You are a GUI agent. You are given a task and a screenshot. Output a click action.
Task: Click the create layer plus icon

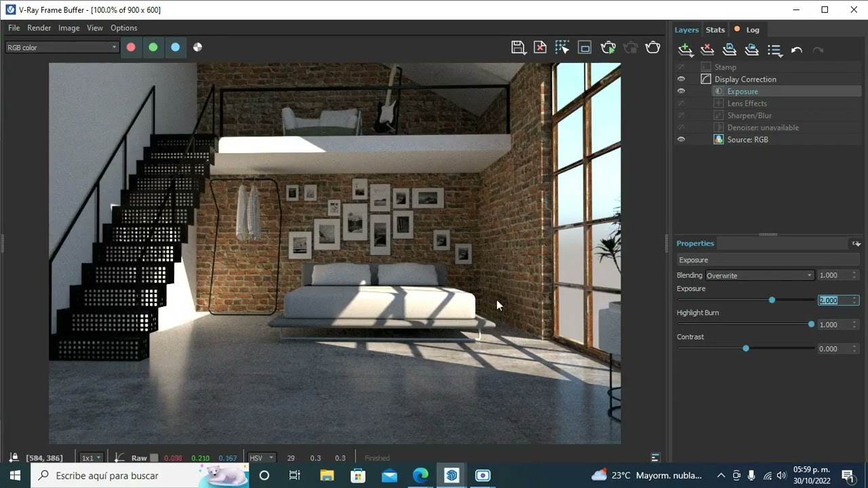[686, 50]
